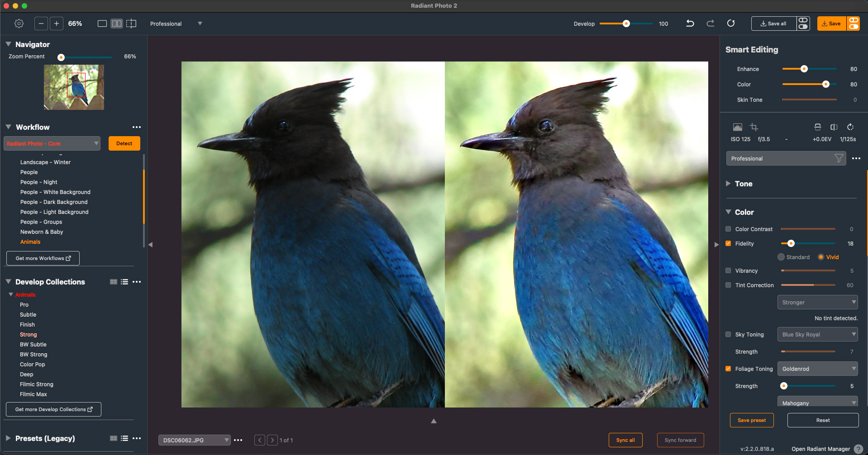
Task: Collapse the Develop Collections panel
Action: [8, 281]
